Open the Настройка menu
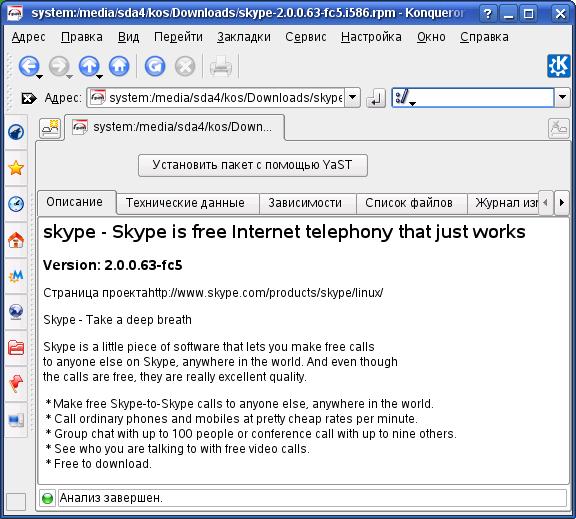This screenshot has height=519, width=576. point(371,37)
